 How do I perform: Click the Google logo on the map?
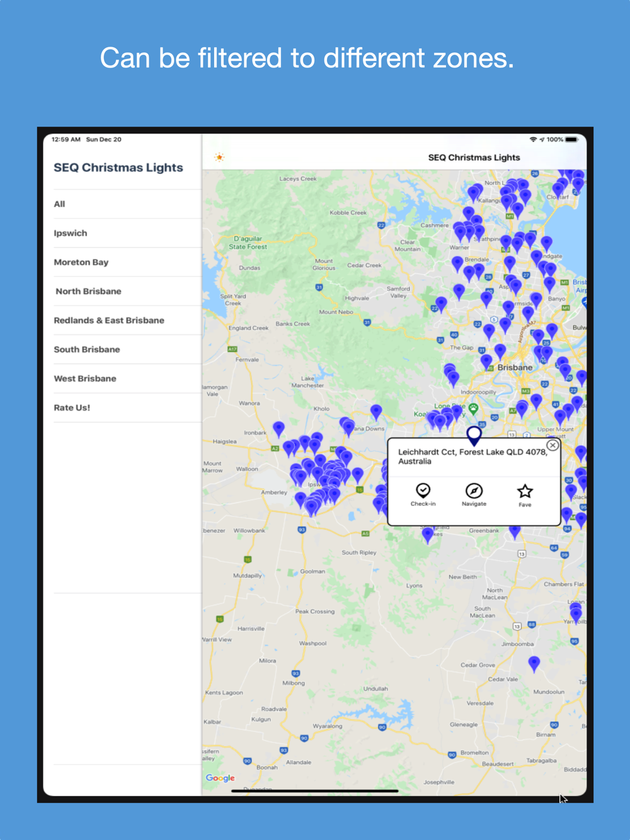(x=220, y=778)
